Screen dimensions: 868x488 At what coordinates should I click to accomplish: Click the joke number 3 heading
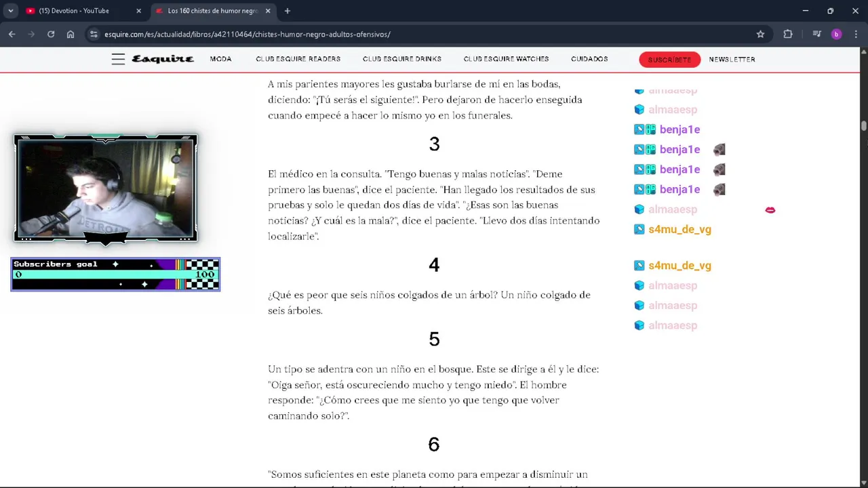click(x=434, y=144)
